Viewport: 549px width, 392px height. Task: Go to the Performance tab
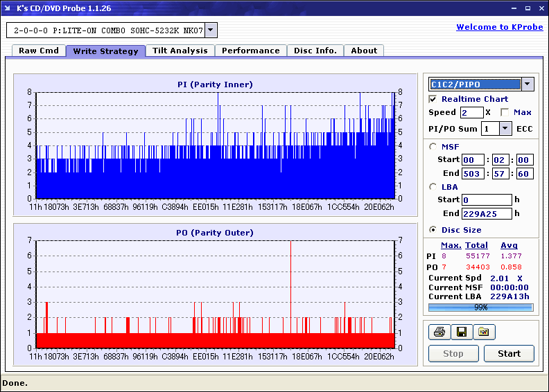click(251, 51)
